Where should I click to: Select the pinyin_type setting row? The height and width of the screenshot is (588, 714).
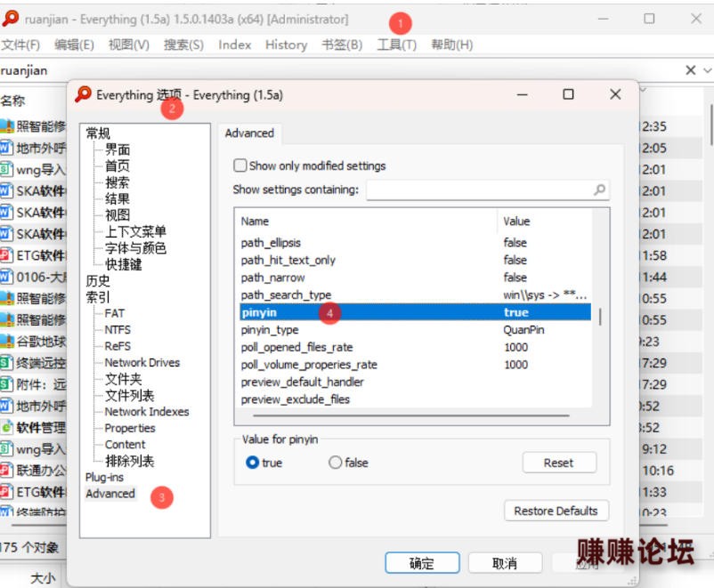[x=415, y=329]
